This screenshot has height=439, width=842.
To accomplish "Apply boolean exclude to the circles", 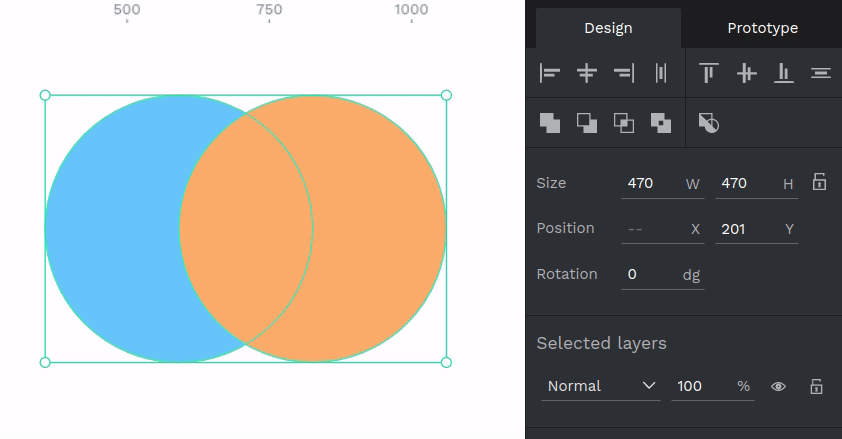I will (661, 123).
